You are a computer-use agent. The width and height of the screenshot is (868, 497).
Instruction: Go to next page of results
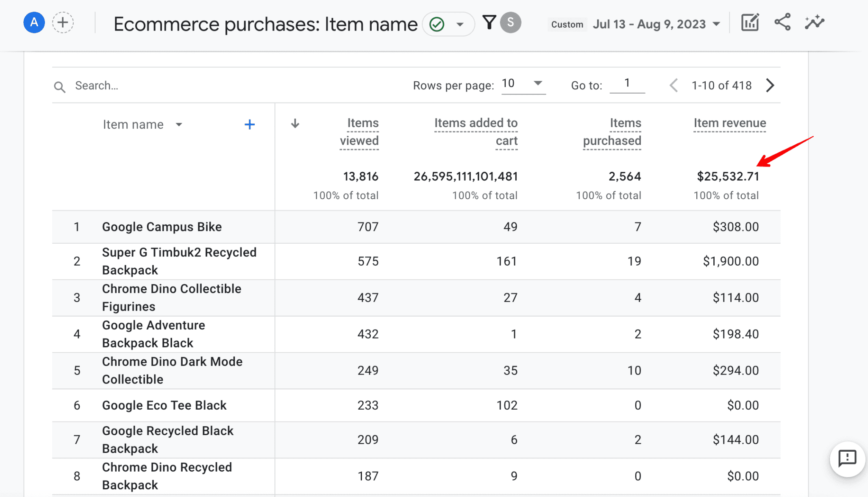[x=770, y=85]
